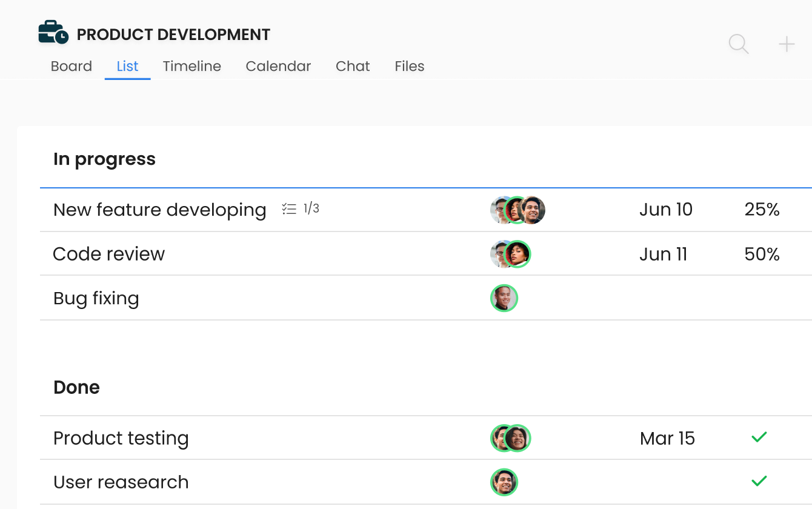Click the plus add icon
The image size is (812, 509).
[787, 44]
